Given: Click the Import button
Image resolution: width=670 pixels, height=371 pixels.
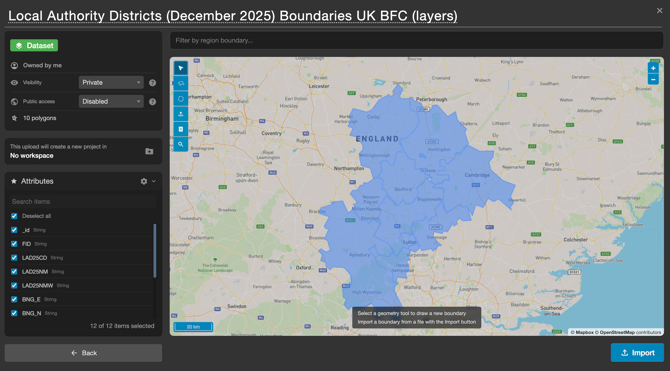Looking at the screenshot, I should pos(637,353).
